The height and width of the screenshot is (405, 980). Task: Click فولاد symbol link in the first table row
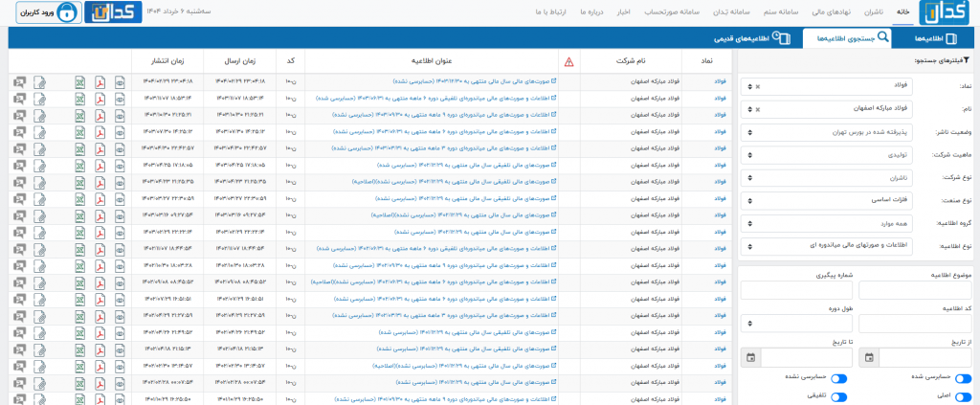pos(722,82)
